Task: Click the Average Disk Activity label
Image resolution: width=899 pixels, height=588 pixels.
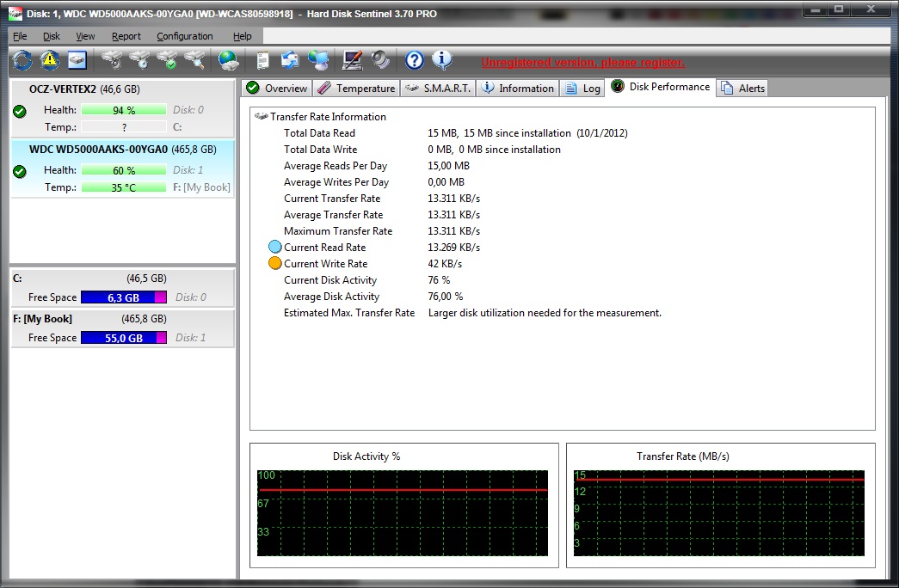Action: tap(331, 297)
